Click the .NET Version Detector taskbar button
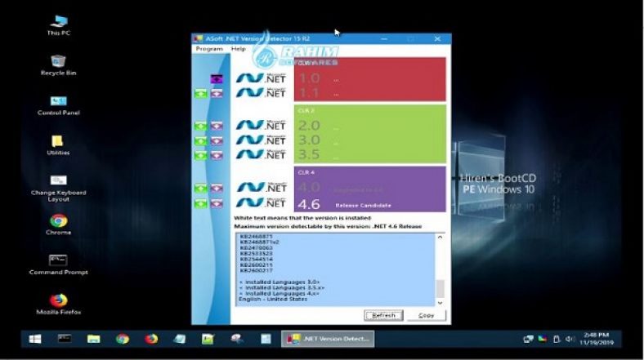 click(x=328, y=339)
